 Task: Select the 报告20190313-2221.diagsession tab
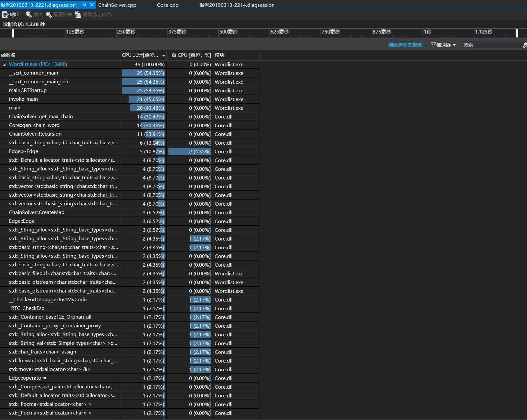[39, 5]
